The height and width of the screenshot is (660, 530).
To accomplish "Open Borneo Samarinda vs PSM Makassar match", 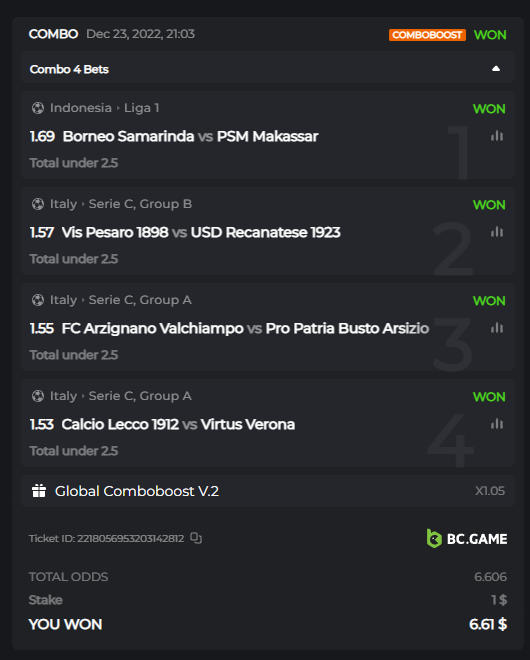I will (190, 136).
